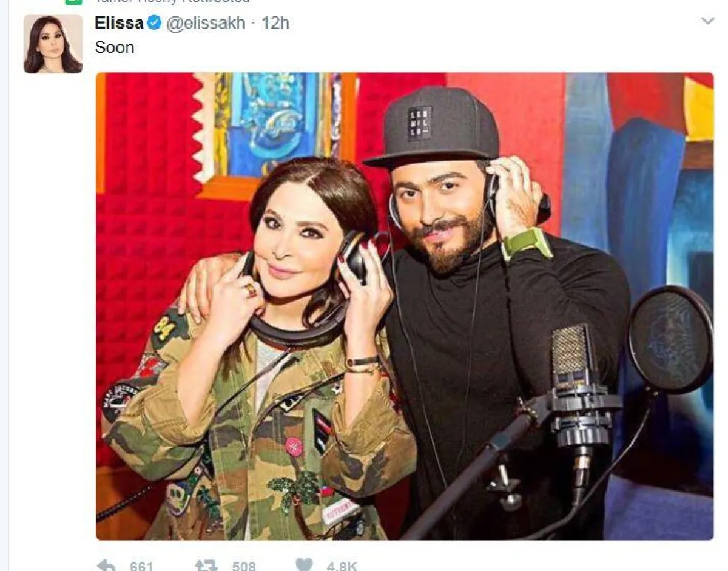Click the man's grey cap in the photo

point(435,126)
